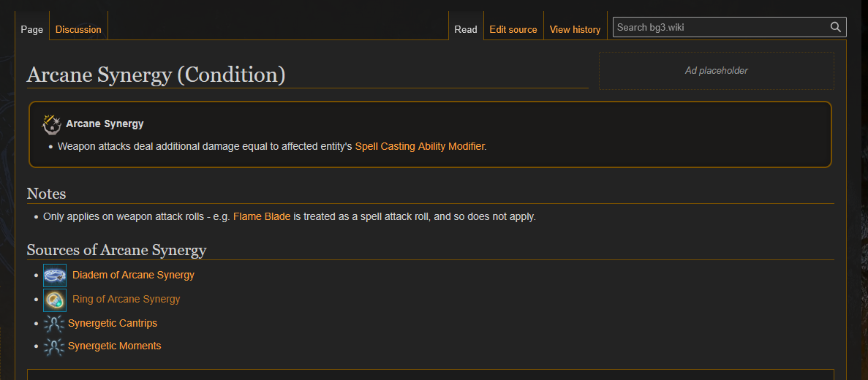Open the Diadem of Arcane Synergy item icon
Viewport: 868px width, 380px height.
click(x=55, y=275)
